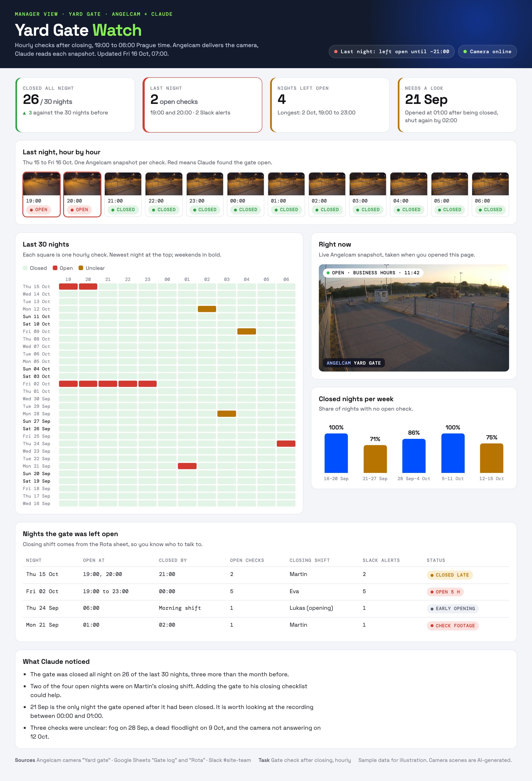Select the Closed All Night card
This screenshot has height=781, width=532.
tap(75, 105)
